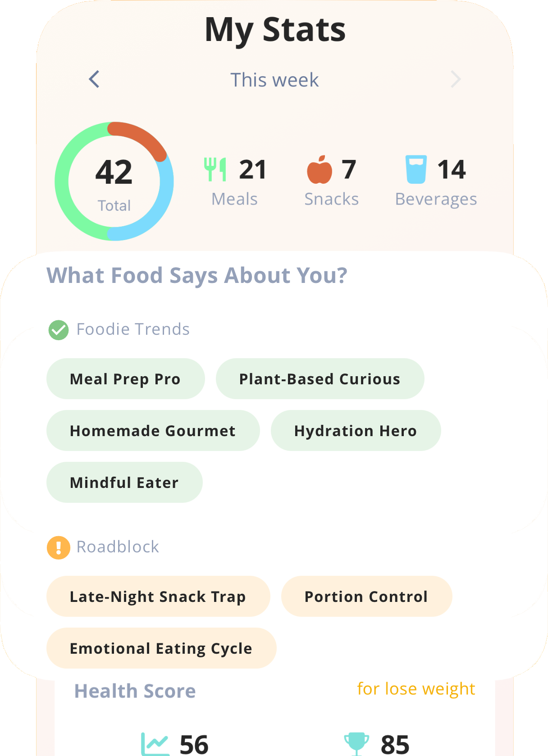Click the 42 Total donut chart
Image resolution: width=548 pixels, height=756 pixels.
tap(114, 181)
